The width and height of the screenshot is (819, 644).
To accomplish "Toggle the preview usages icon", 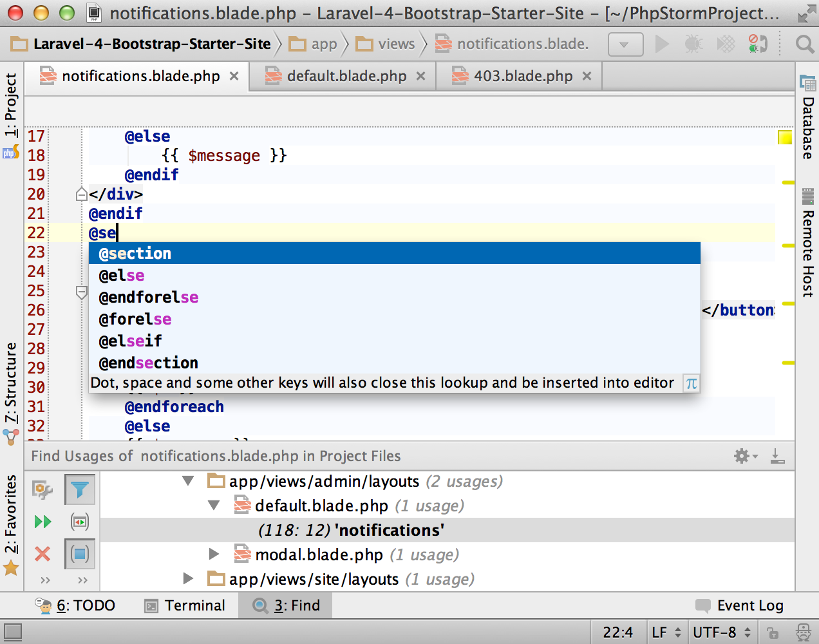I will (80, 522).
